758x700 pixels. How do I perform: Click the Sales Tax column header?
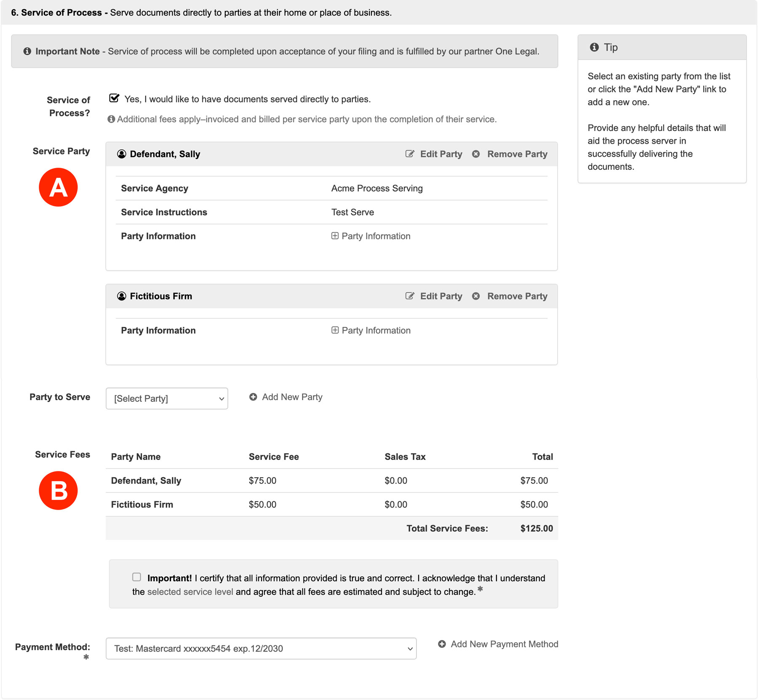(x=405, y=457)
